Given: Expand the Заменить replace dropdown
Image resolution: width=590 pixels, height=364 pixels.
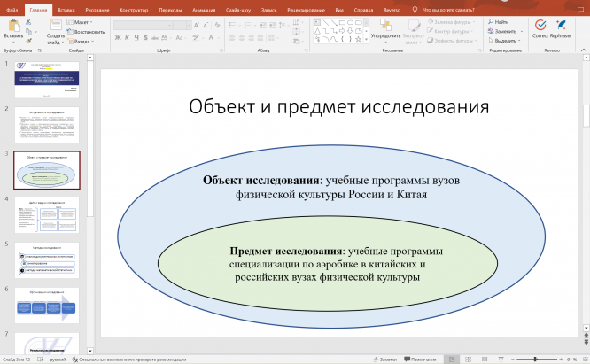Looking at the screenshot, I should [x=507, y=31].
